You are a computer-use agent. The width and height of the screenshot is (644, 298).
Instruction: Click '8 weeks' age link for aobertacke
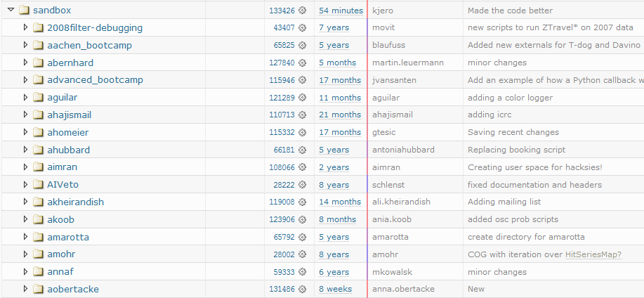tap(335, 290)
